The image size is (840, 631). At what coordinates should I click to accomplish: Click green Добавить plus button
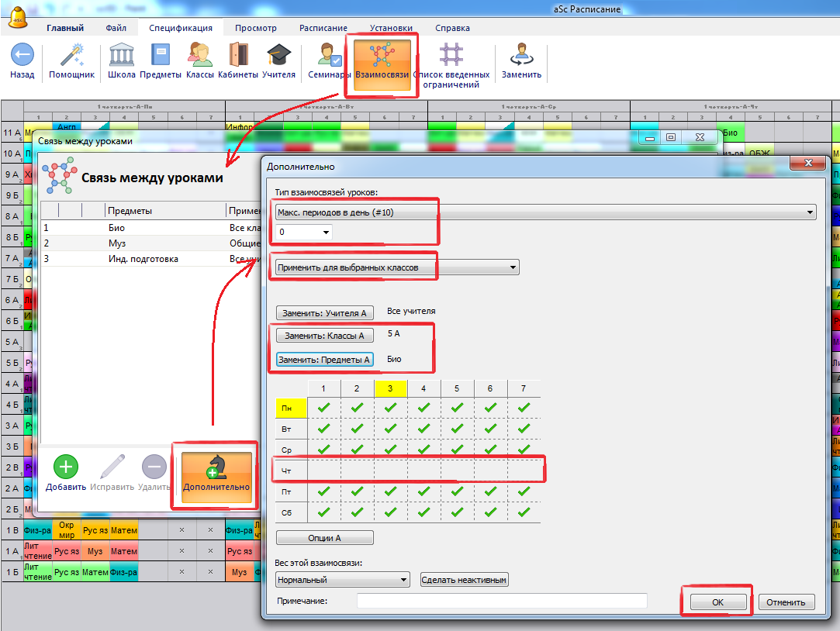coord(65,468)
